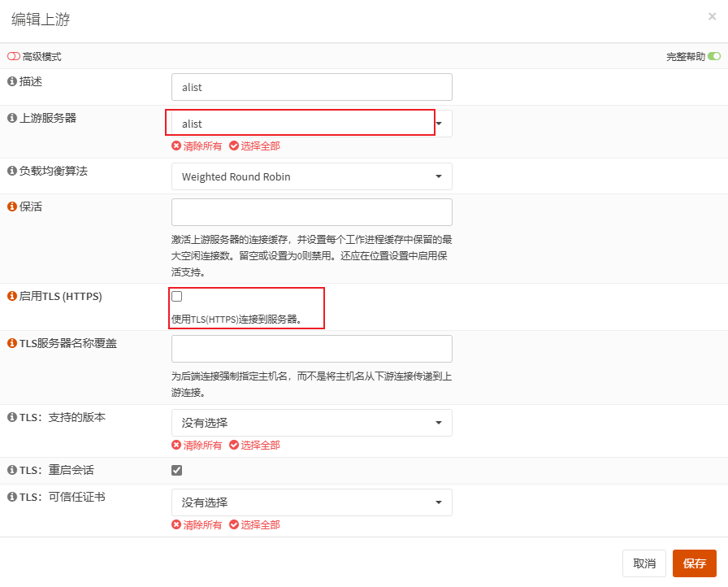The image size is (728, 587).
Task: Enable the 启用TLS (HTTPS) checkbox
Action: 177,297
